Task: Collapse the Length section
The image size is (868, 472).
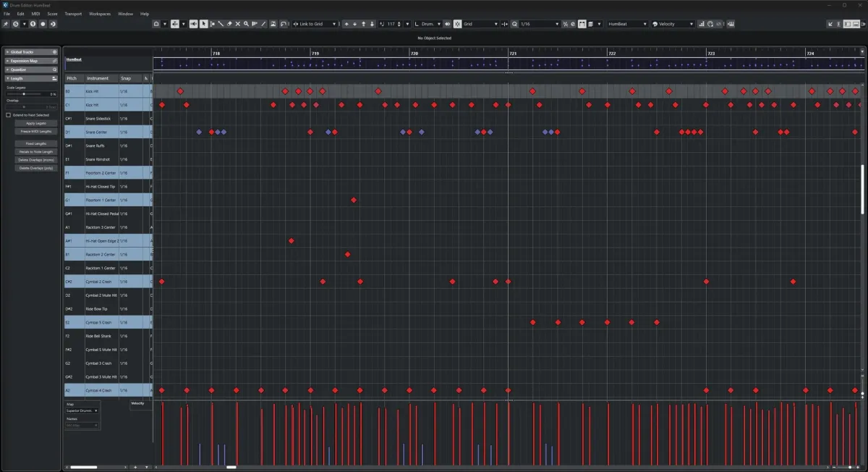Action: pyautogui.click(x=8, y=78)
